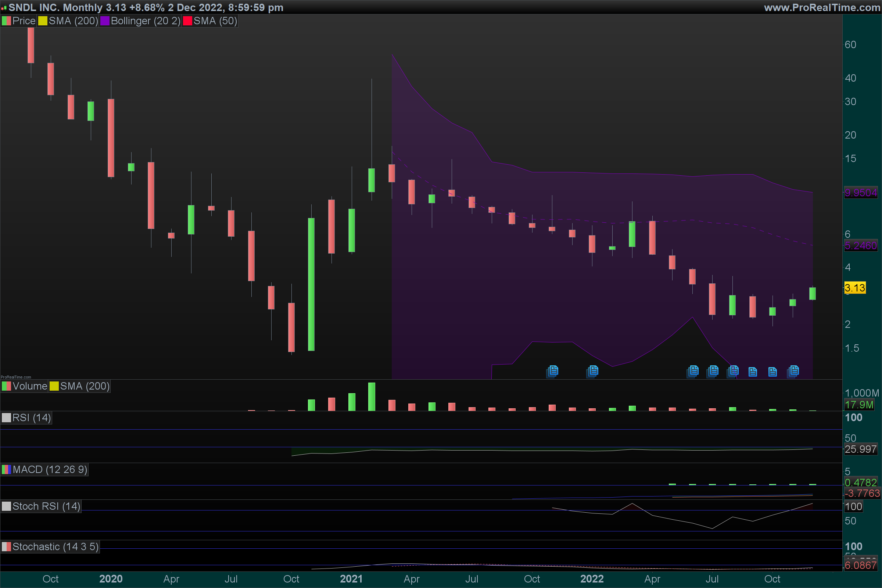Click the yellow SMA (200) swatch in the price legend
The width and height of the screenshot is (882, 588).
pos(43,21)
